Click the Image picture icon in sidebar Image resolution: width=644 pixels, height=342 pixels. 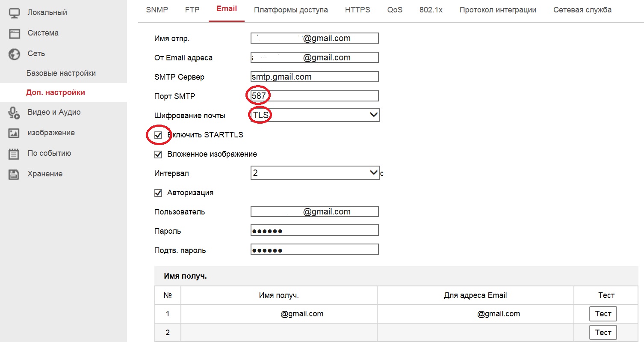[15, 133]
